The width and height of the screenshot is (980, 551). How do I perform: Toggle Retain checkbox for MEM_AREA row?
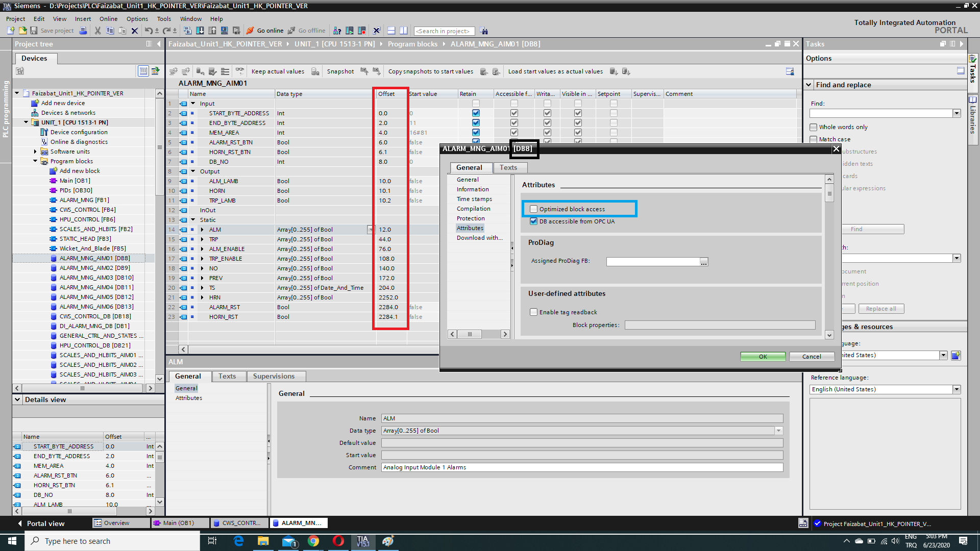click(476, 133)
